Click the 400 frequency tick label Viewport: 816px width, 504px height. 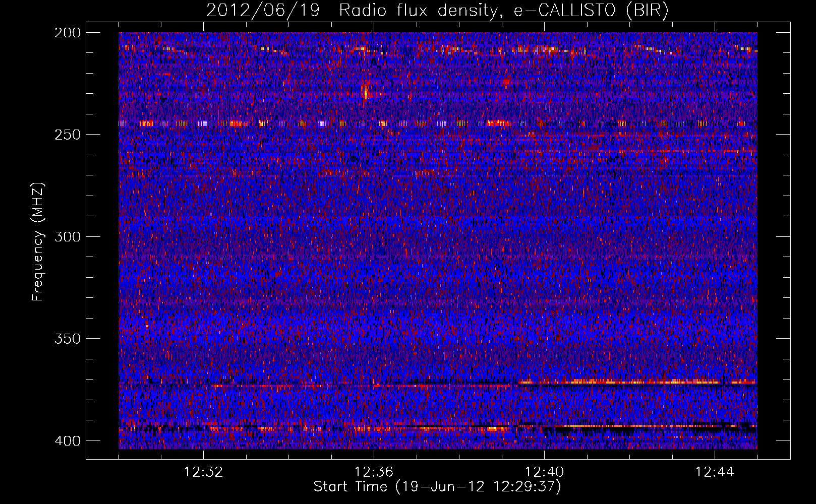tap(67, 440)
